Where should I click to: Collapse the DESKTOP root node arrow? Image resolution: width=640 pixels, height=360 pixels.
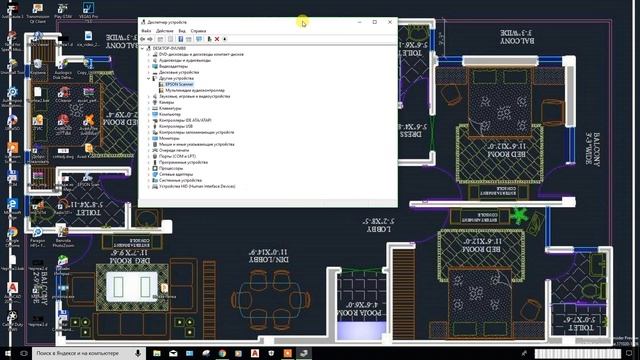click(x=142, y=48)
